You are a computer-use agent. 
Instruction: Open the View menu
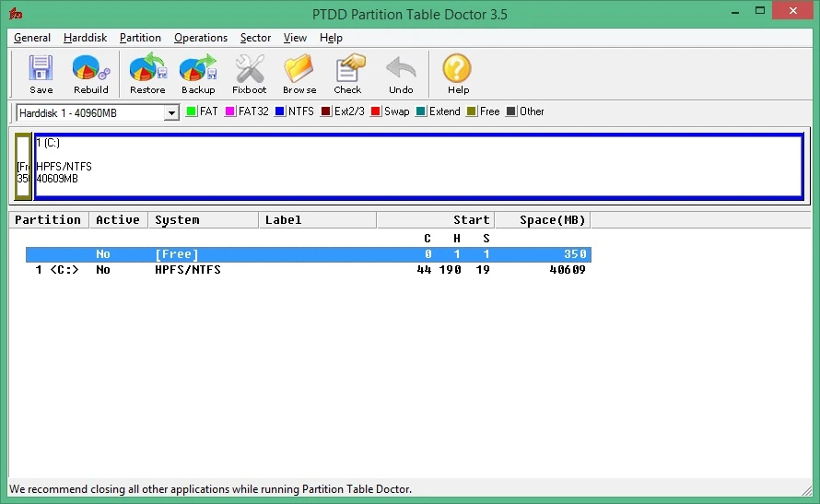click(295, 38)
